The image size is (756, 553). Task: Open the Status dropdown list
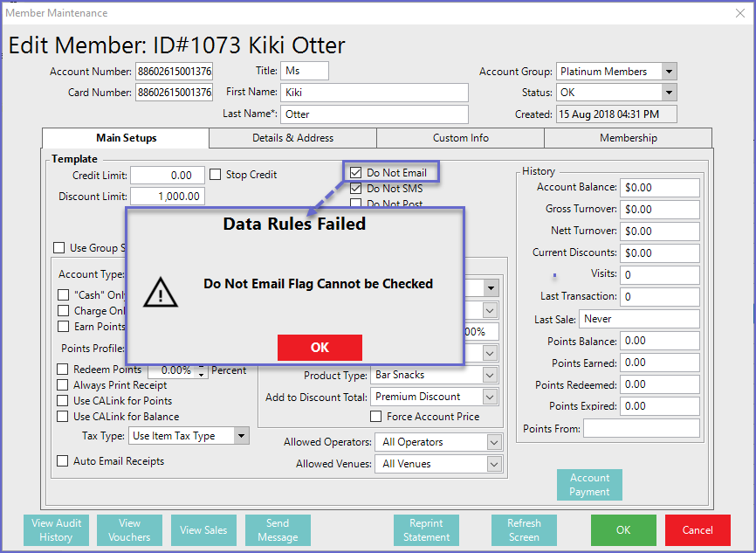pos(669,93)
